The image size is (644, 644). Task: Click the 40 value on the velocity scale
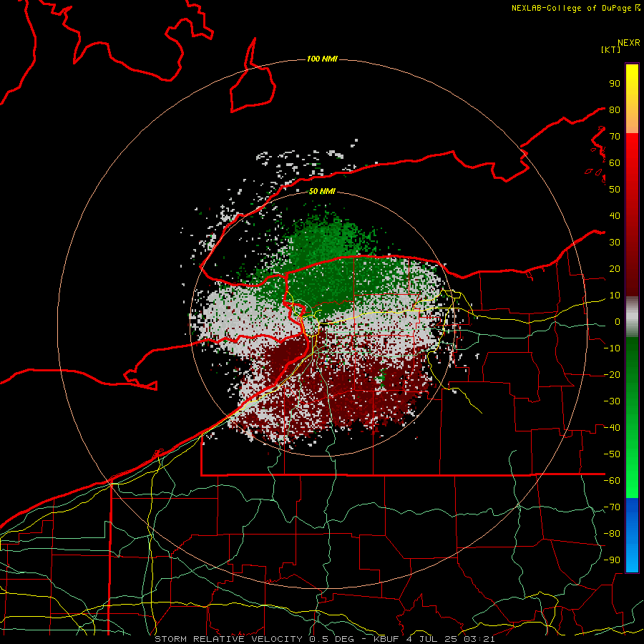pos(615,215)
